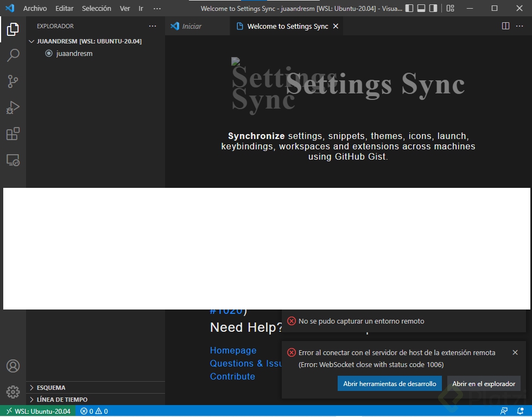This screenshot has height=417, width=532.
Task: Open the Ver menu
Action: click(x=125, y=8)
